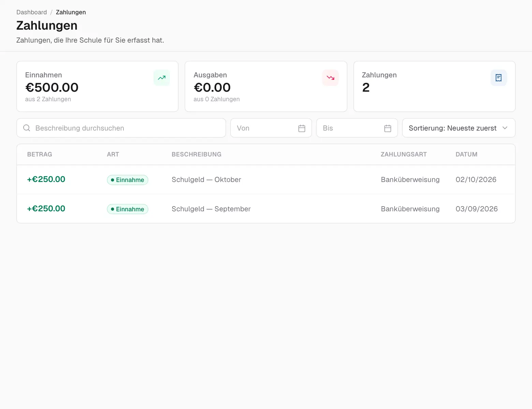Click the ART column header
532x409 pixels.
click(113, 154)
